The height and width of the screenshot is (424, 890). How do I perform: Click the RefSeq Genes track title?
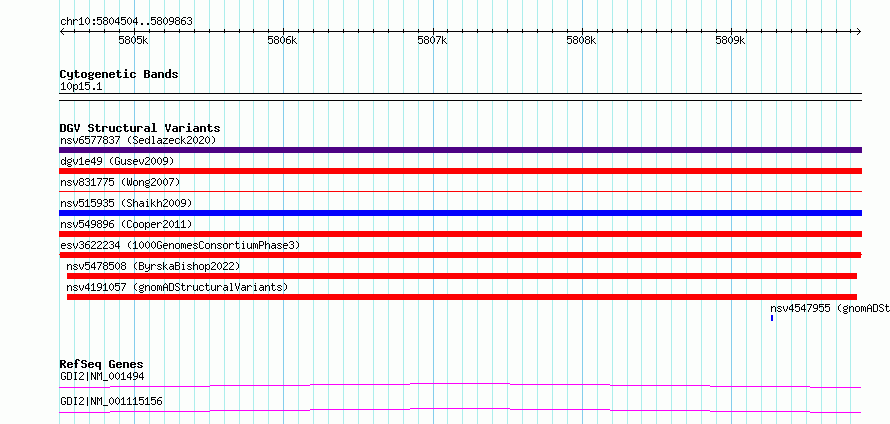[x=102, y=364]
